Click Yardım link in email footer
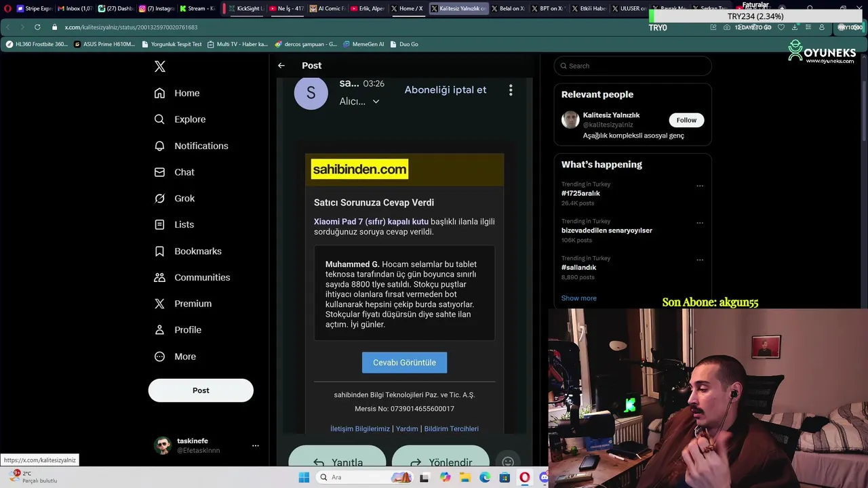Viewport: 868px width, 488px height. (407, 429)
